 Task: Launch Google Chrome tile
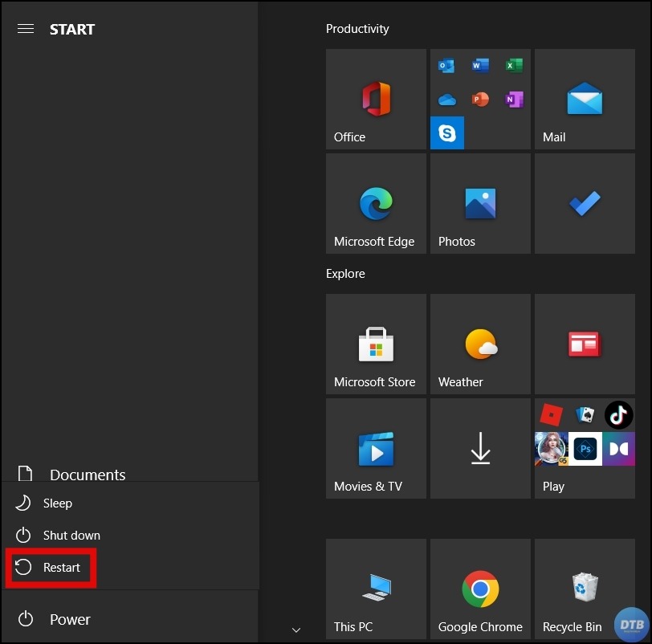point(480,589)
